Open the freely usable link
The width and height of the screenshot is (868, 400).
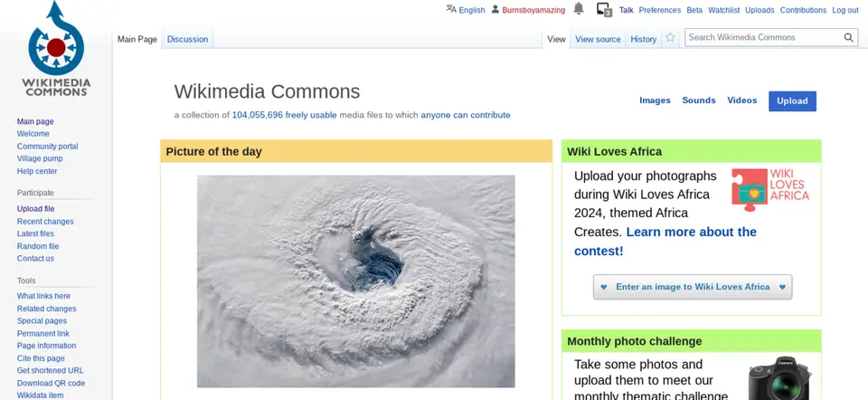point(310,115)
